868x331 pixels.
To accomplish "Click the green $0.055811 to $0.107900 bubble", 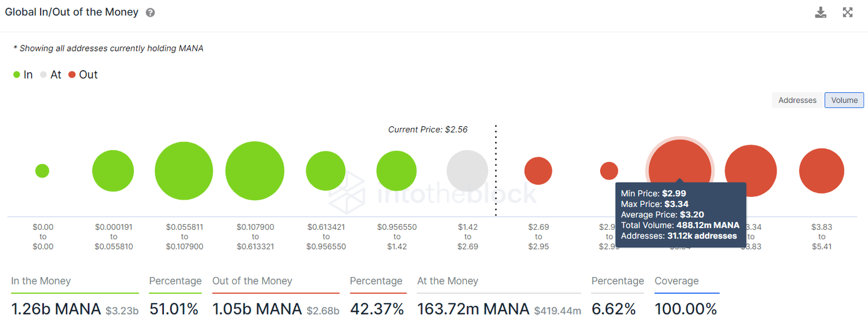I will click(x=184, y=171).
